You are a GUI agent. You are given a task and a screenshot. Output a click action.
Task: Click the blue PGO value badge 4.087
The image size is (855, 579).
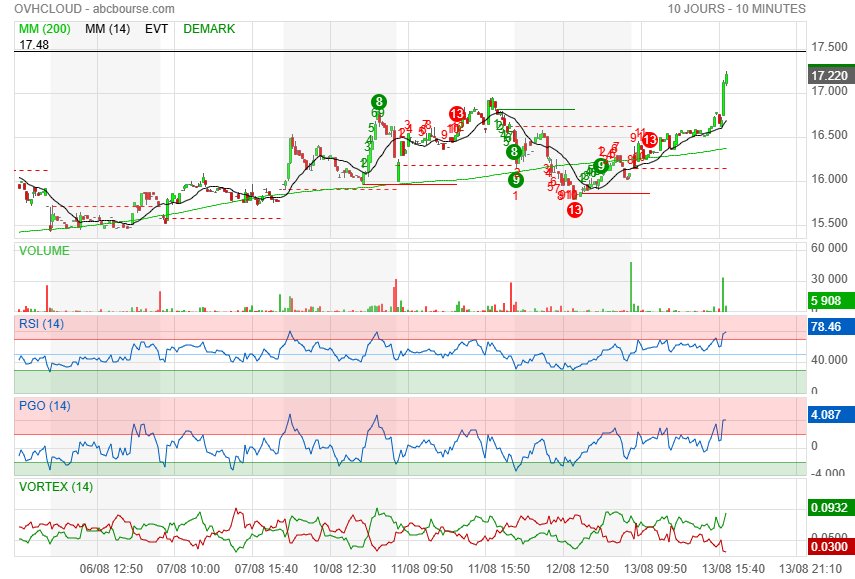pyautogui.click(x=830, y=414)
